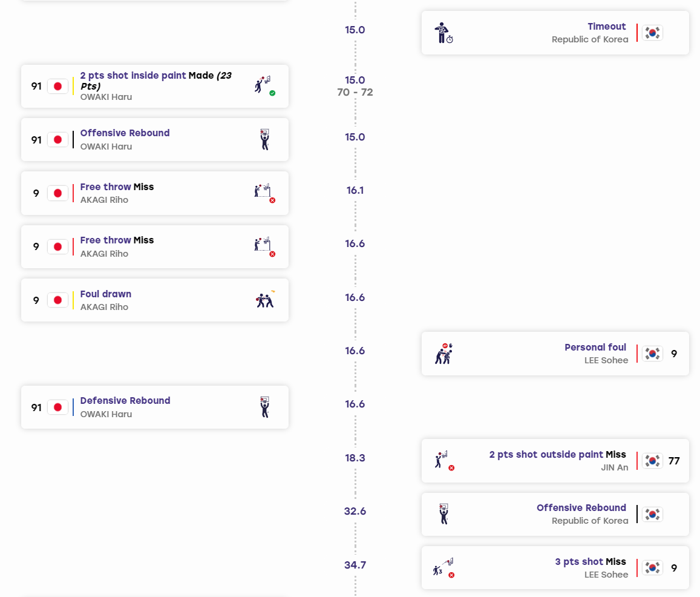This screenshot has width=700, height=597.
Task: Open the Personal foul event link
Action: (595, 347)
